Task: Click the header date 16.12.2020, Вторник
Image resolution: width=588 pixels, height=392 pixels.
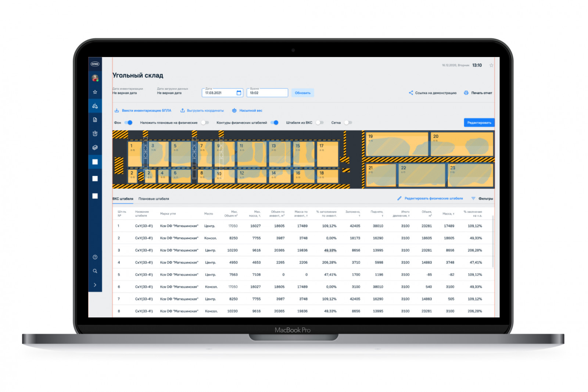Action: point(456,65)
